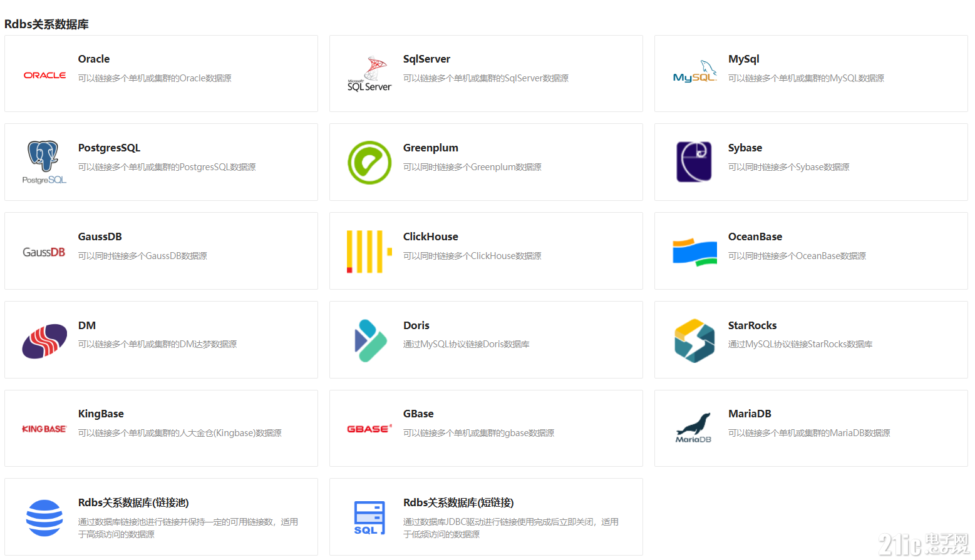Open the Greenplum data source title
Viewport: 975px width, 560px height.
coord(430,148)
